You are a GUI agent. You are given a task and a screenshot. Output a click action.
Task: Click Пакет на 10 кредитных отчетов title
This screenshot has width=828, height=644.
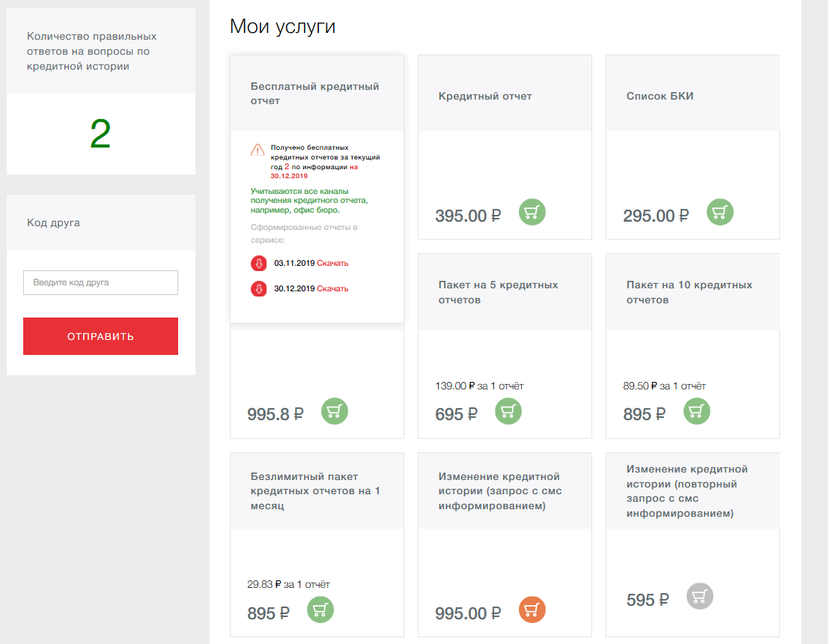689,292
